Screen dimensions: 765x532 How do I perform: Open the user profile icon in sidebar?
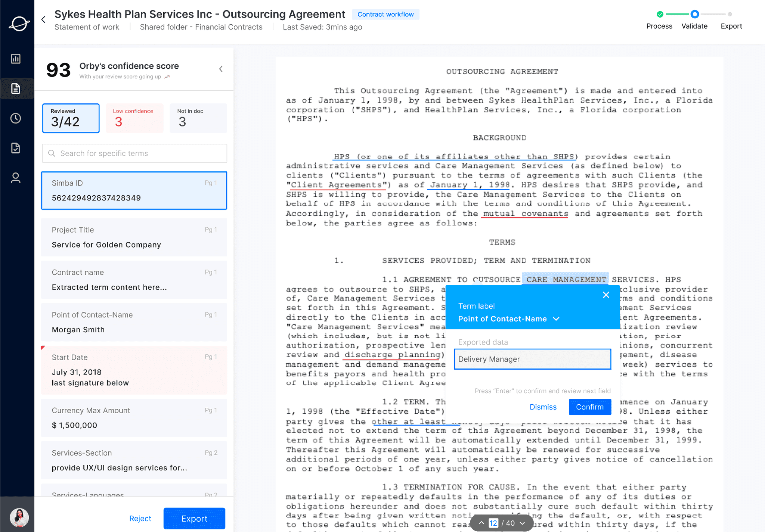pyautogui.click(x=16, y=178)
